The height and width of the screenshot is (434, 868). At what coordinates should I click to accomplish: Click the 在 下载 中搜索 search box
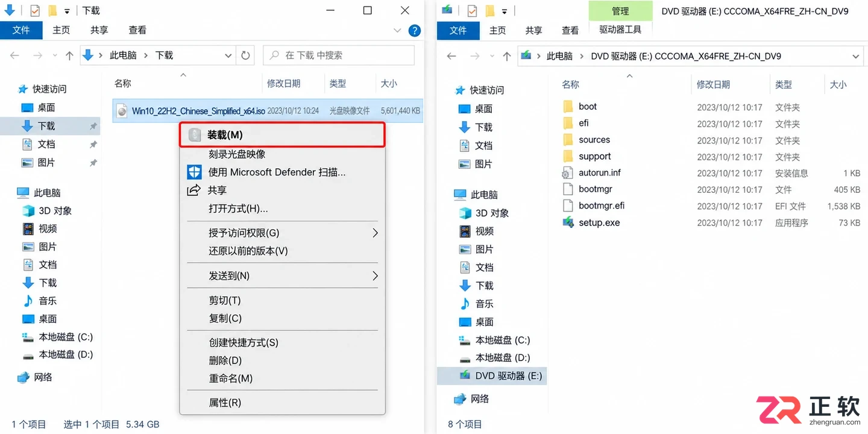[x=339, y=55]
